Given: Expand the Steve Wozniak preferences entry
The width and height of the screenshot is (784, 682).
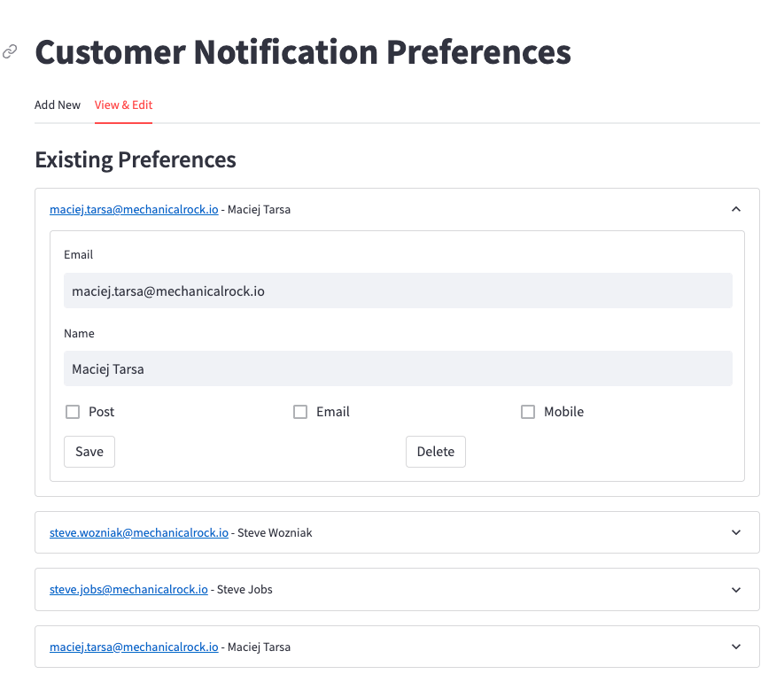Looking at the screenshot, I should (736, 532).
